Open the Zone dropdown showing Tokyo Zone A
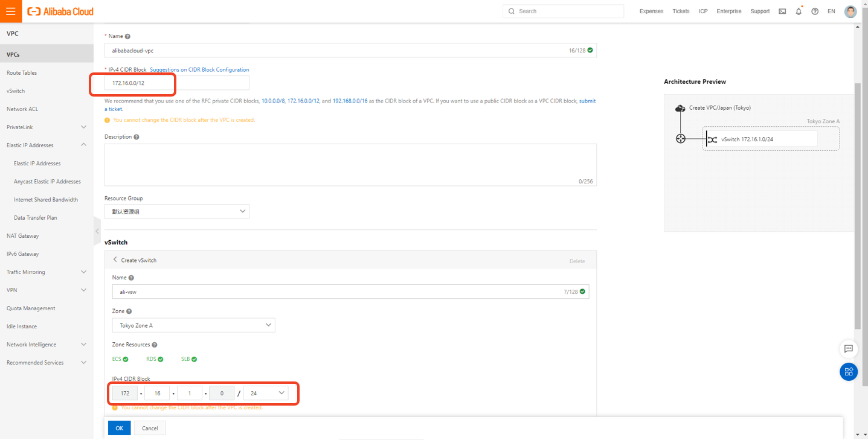The image size is (868, 440). (x=193, y=325)
